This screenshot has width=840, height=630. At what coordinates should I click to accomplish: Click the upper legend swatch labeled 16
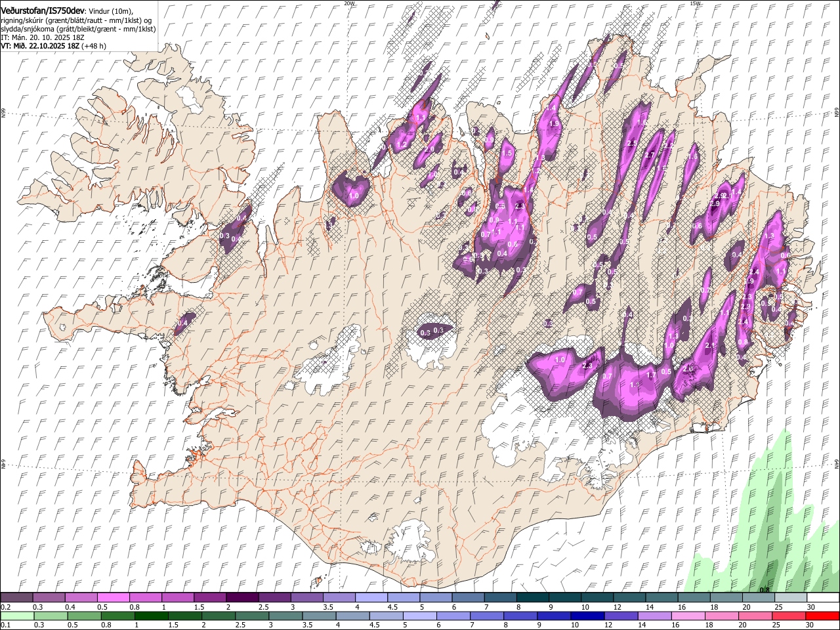[x=693, y=598]
